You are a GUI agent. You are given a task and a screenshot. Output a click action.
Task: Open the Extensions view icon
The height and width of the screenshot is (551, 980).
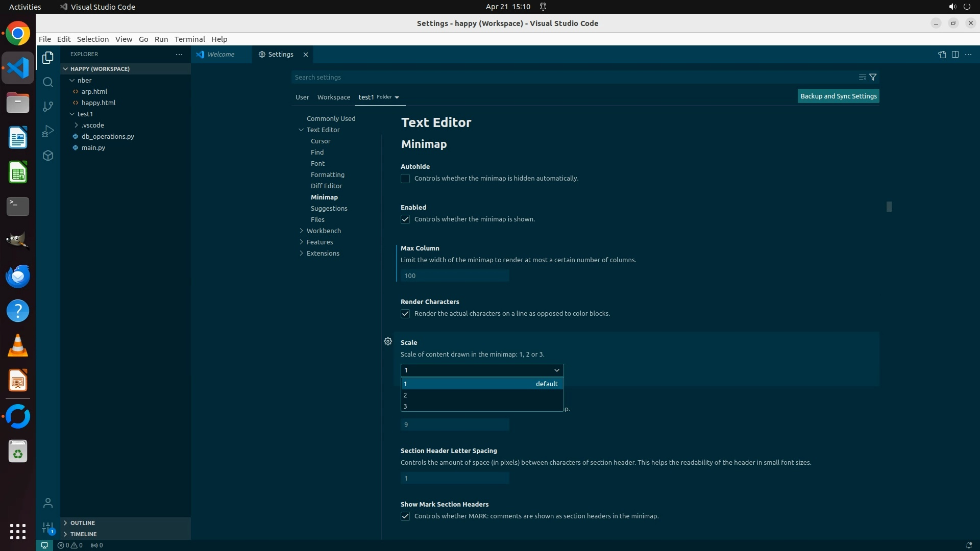pos(48,156)
